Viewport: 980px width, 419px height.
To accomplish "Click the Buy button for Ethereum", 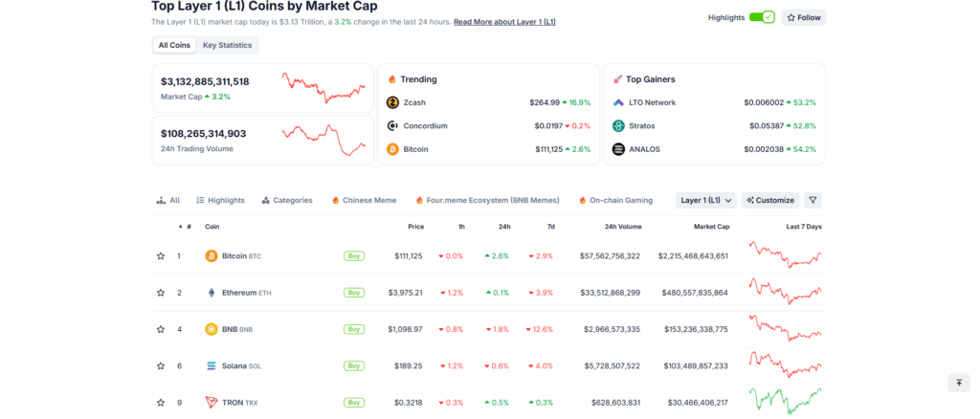I will tap(354, 293).
